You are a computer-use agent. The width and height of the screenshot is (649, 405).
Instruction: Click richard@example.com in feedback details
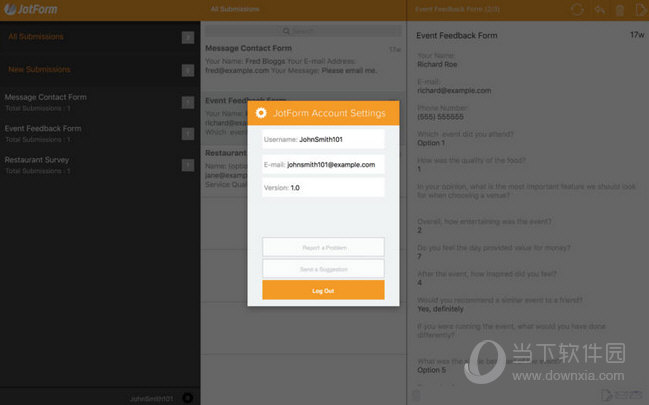coord(454,90)
